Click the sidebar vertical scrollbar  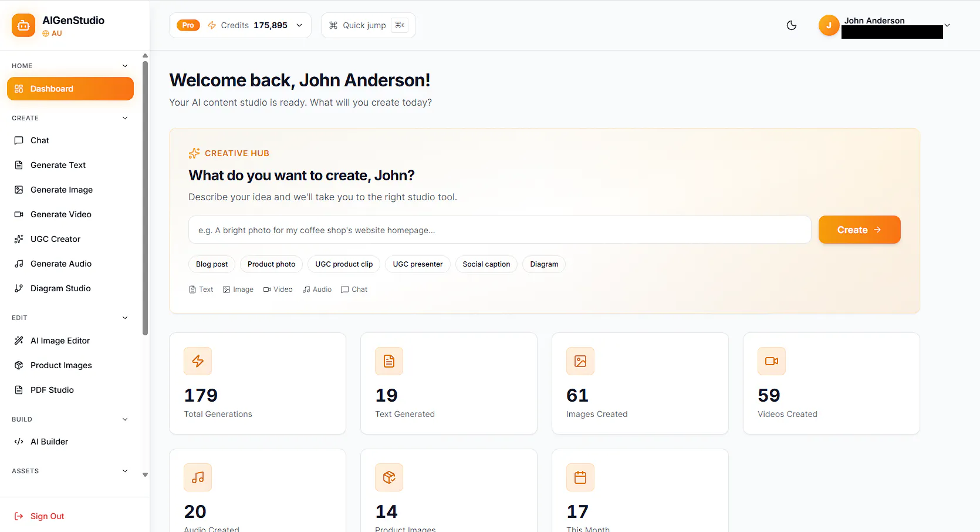coord(145,198)
